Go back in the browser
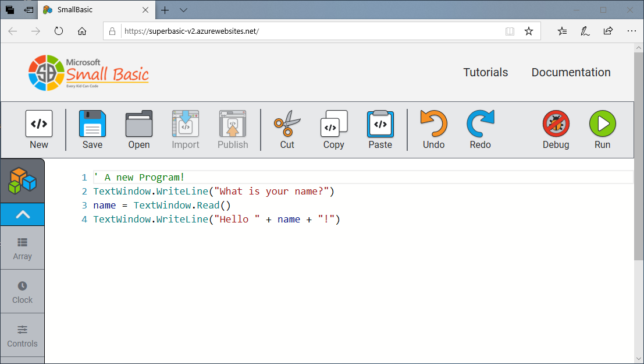This screenshot has height=364, width=644. click(x=13, y=31)
